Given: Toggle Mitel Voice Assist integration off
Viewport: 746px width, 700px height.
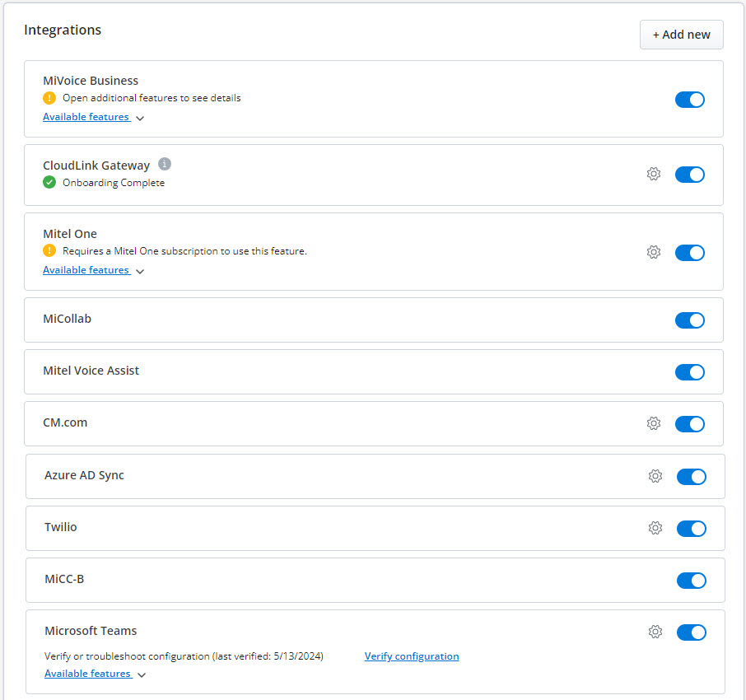Looking at the screenshot, I should click(x=690, y=372).
